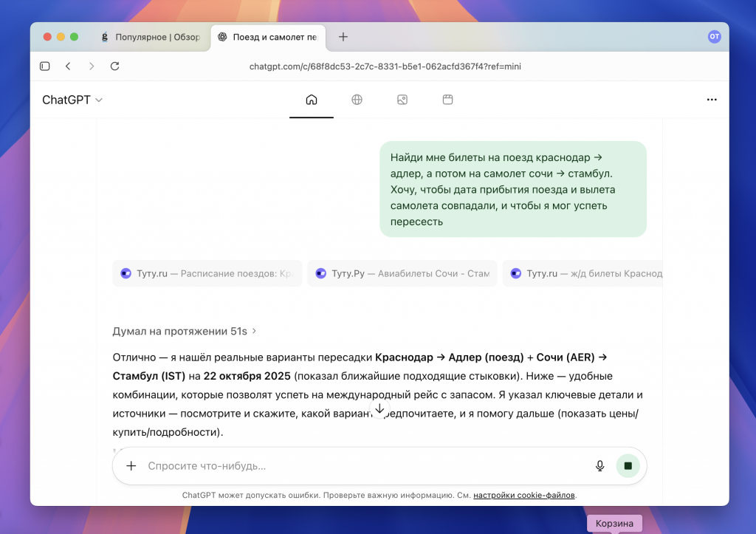756x534 pixels.
Task: Start voice input with microphone
Action: click(x=599, y=466)
